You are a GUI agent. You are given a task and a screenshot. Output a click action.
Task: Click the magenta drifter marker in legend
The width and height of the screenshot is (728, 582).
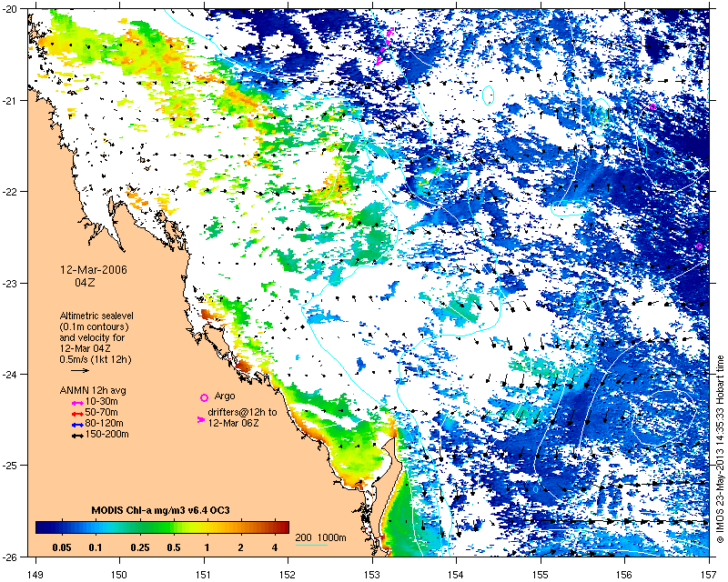pos(200,419)
